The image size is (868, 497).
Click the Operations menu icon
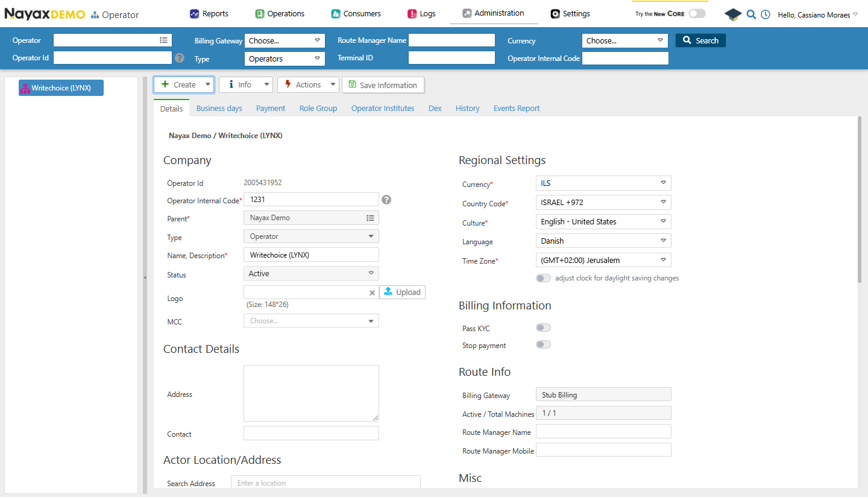(260, 13)
